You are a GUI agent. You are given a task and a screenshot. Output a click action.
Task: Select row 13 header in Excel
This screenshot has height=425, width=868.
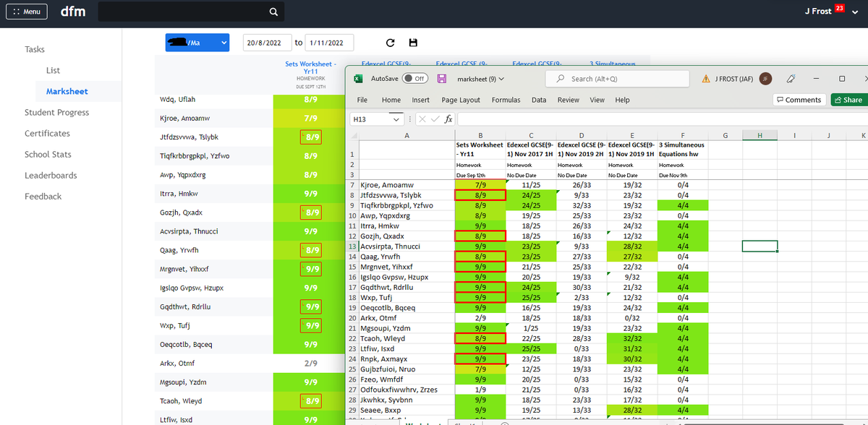click(352, 246)
